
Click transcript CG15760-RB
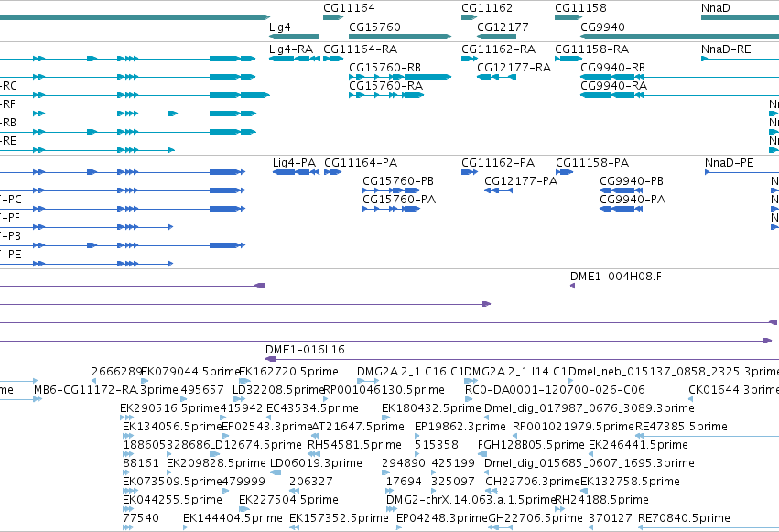tap(400, 77)
